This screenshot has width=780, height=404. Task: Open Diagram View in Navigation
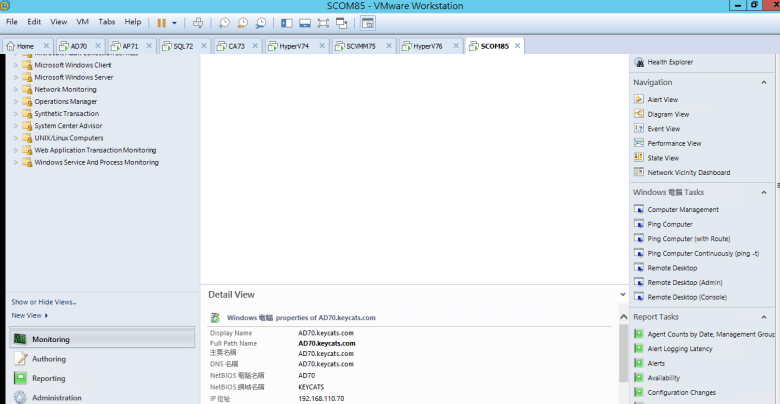667,114
